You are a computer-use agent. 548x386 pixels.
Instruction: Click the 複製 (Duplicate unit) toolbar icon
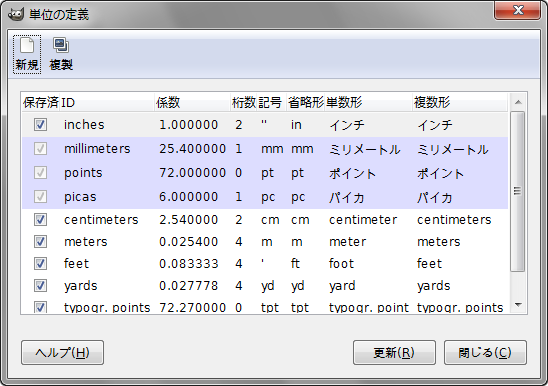point(61,54)
